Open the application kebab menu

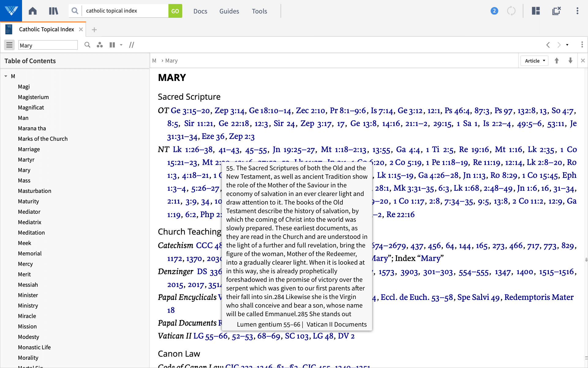point(578,11)
